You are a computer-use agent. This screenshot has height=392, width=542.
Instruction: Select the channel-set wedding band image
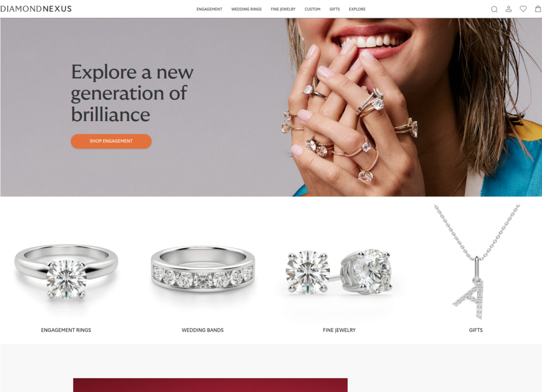[203, 269]
